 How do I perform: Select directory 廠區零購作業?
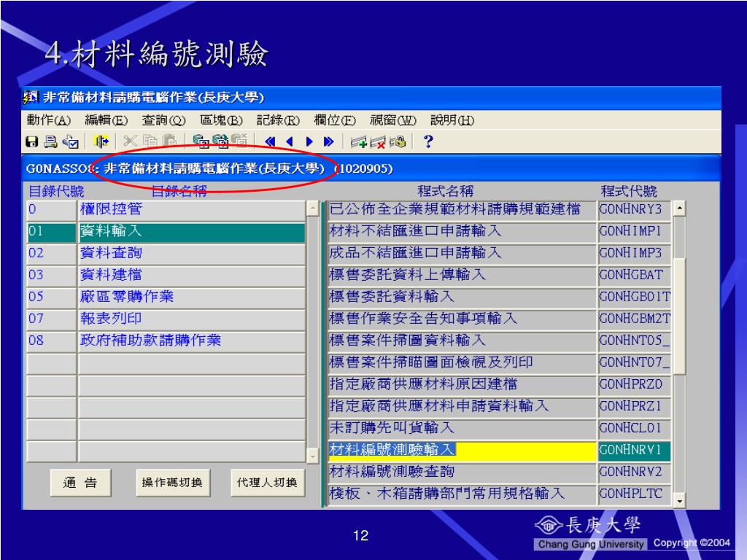point(191,297)
